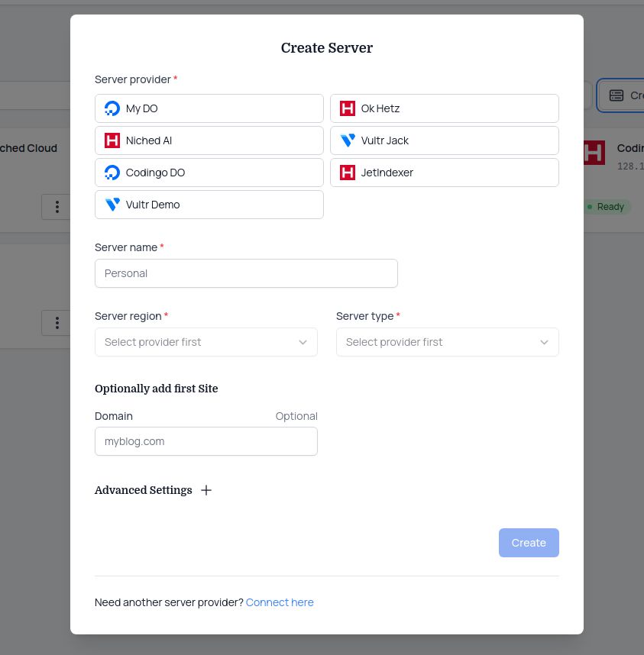Click the DigitalOcean icon next to My DO
The height and width of the screenshot is (655, 644).
(x=112, y=108)
